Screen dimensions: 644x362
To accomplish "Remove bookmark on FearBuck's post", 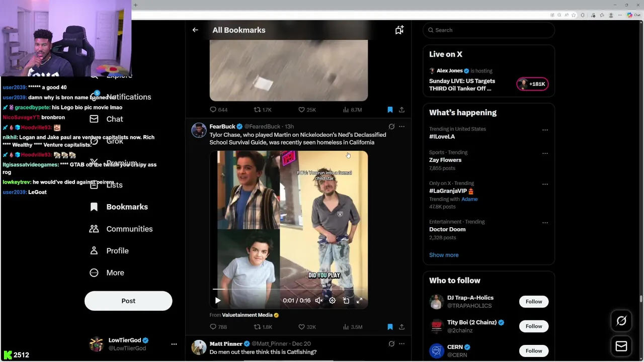I will pos(390,327).
